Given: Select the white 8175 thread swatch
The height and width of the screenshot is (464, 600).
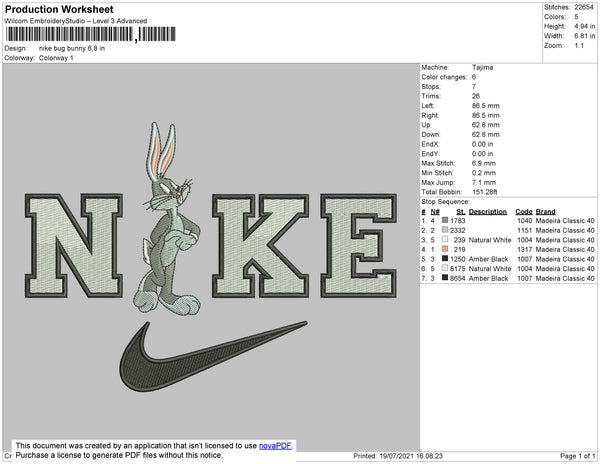Looking at the screenshot, I should pyautogui.click(x=445, y=268).
